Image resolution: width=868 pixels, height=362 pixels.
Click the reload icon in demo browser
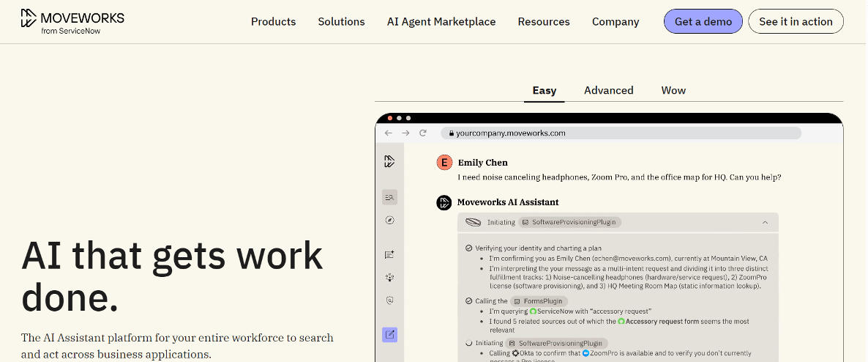(423, 133)
